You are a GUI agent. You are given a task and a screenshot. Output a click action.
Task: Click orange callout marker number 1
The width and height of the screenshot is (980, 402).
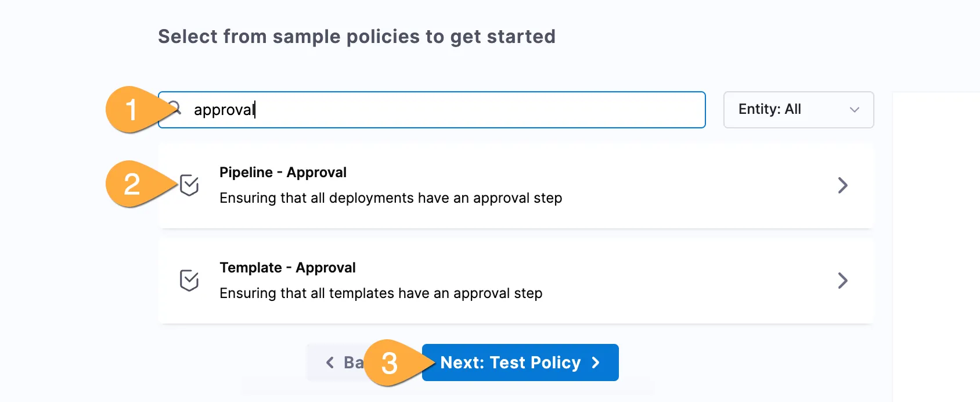(x=132, y=110)
